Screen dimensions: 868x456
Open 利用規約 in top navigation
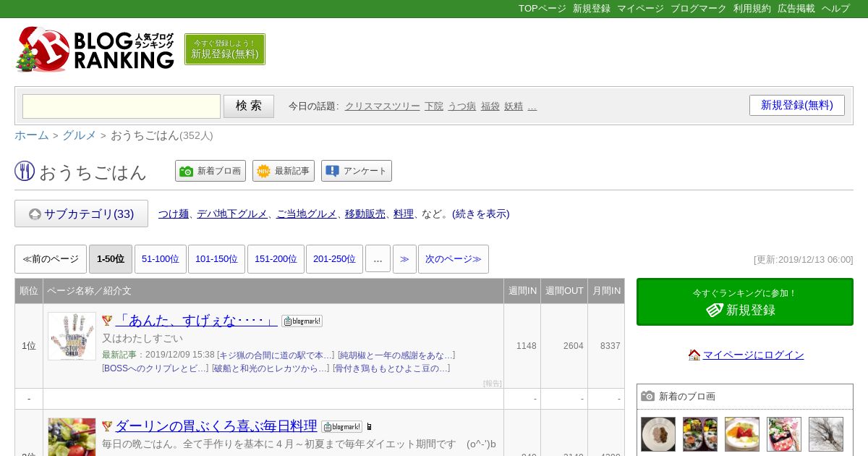pos(752,9)
